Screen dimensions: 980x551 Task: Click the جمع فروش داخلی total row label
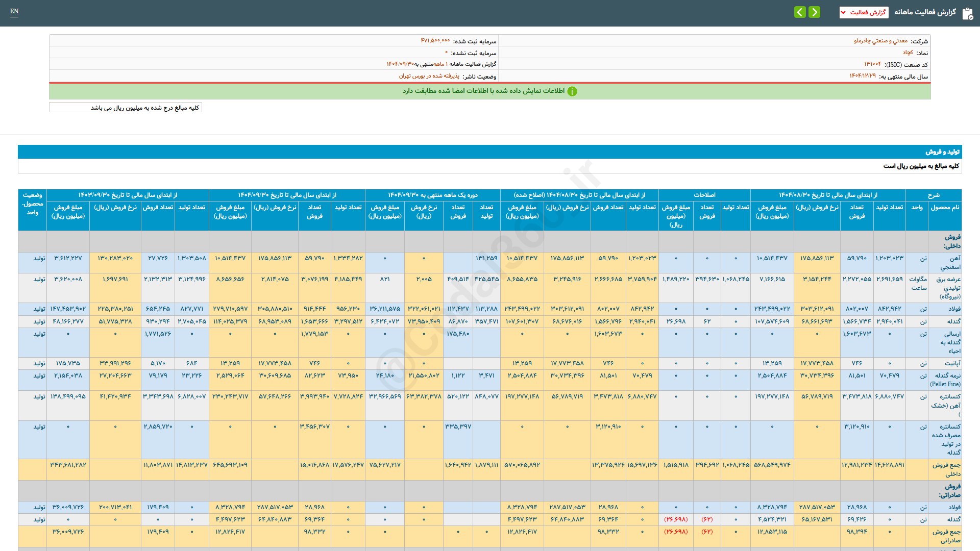[946, 469]
